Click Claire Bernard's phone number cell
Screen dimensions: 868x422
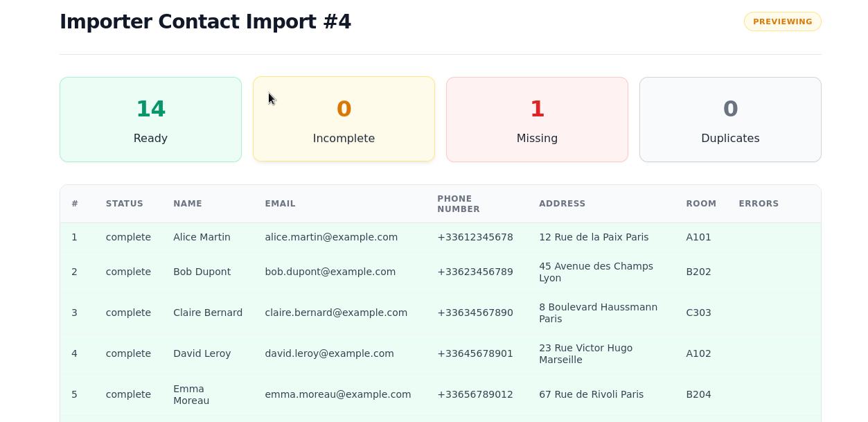pyautogui.click(x=475, y=313)
